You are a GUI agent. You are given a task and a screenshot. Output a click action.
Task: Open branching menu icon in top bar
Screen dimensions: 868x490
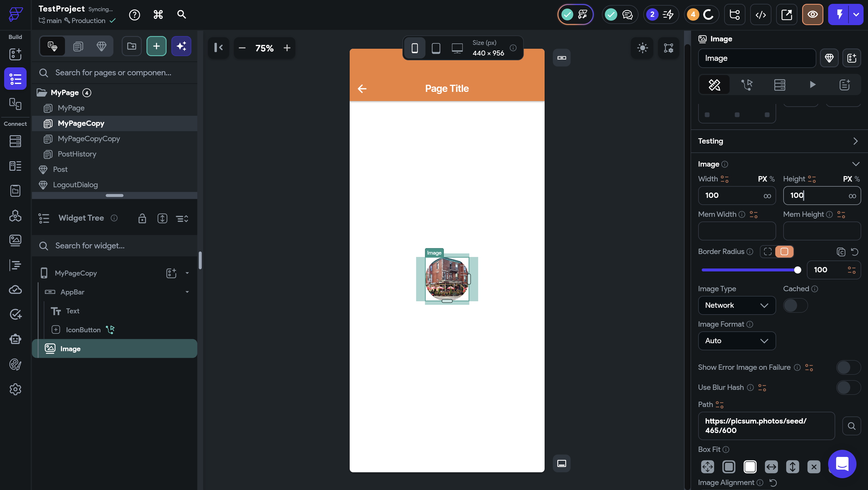pos(735,14)
